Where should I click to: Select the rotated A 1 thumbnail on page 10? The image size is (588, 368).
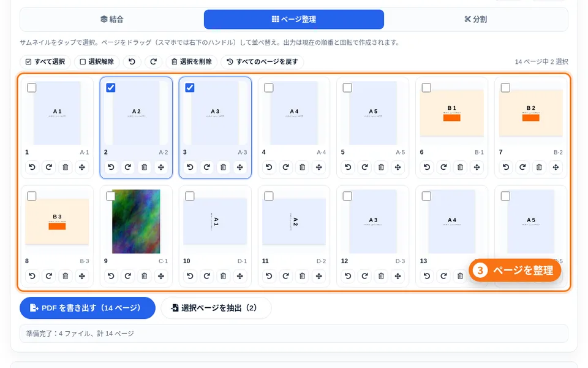[x=215, y=221]
